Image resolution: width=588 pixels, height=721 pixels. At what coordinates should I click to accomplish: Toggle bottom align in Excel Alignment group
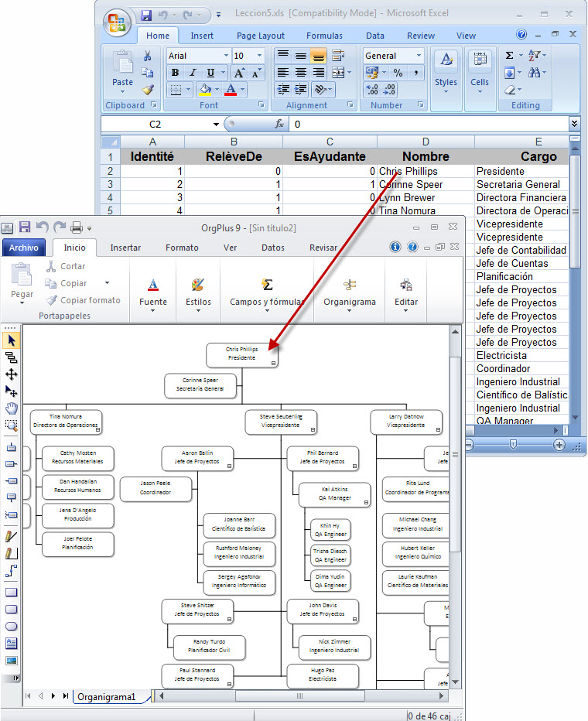click(x=318, y=56)
